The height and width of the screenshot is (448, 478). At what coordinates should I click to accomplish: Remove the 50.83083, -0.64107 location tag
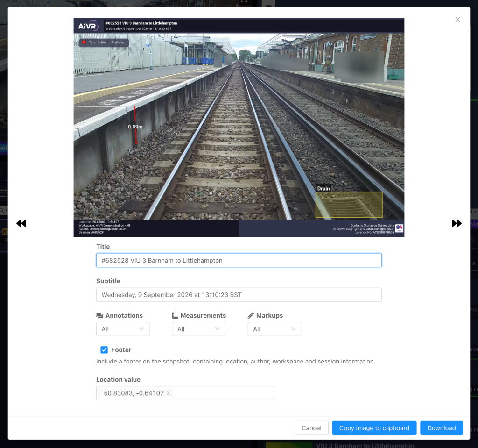(168, 393)
